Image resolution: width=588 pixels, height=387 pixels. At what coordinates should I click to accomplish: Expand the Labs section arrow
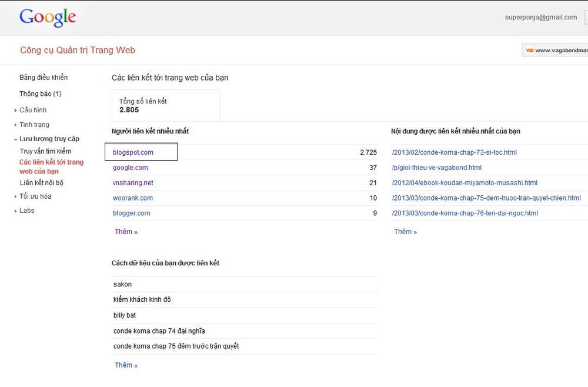tap(15, 211)
